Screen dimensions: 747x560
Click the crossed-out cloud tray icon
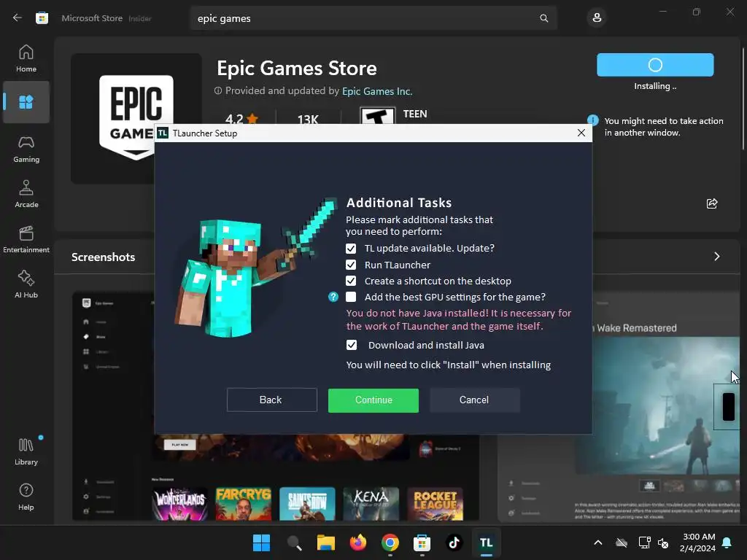coord(622,542)
